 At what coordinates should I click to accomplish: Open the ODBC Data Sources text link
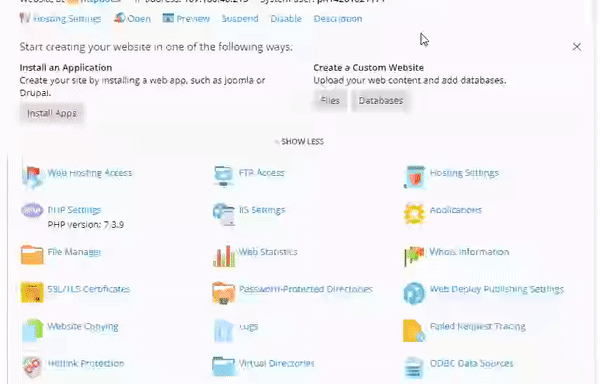click(x=471, y=363)
